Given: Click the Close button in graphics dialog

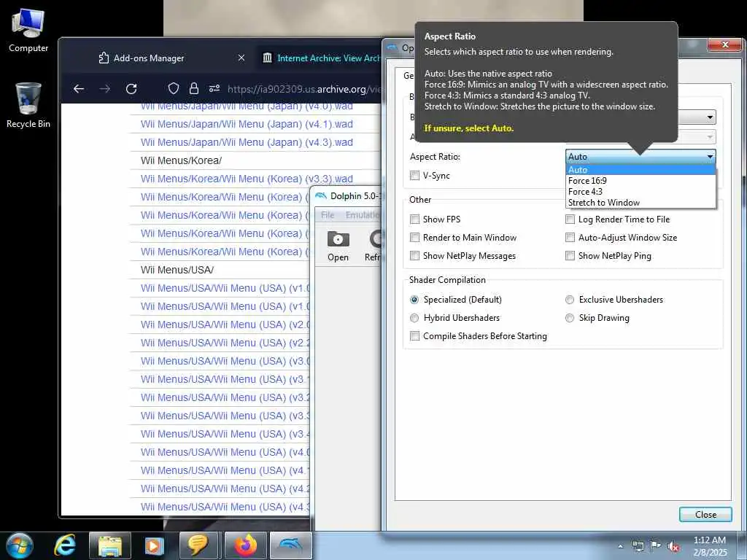Looking at the screenshot, I should 705,514.
